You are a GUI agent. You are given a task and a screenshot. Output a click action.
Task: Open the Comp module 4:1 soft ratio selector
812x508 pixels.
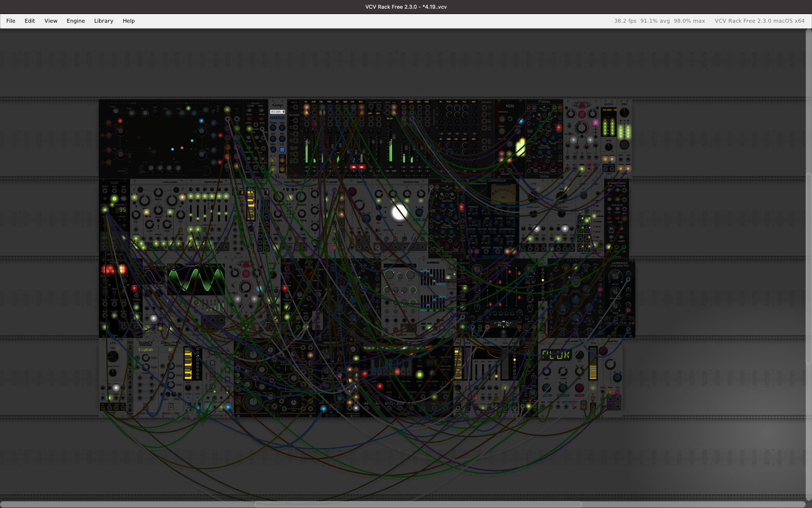[277, 112]
